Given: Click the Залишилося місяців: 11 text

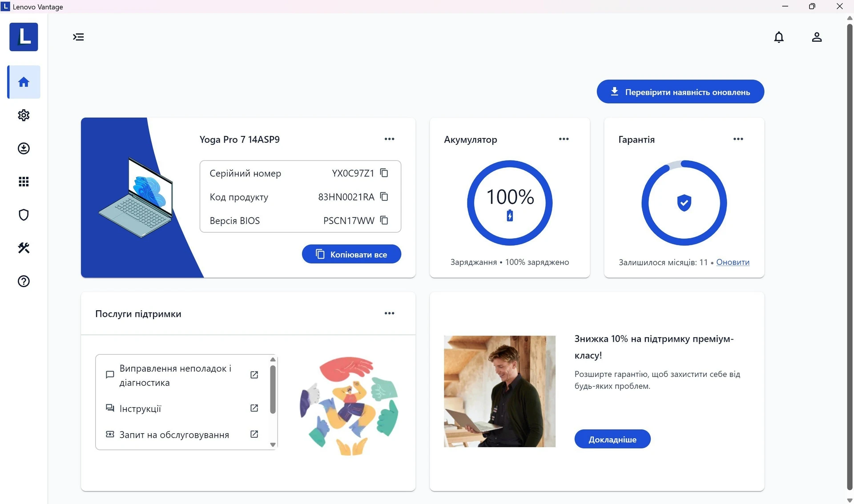Looking at the screenshot, I should pyautogui.click(x=663, y=262).
